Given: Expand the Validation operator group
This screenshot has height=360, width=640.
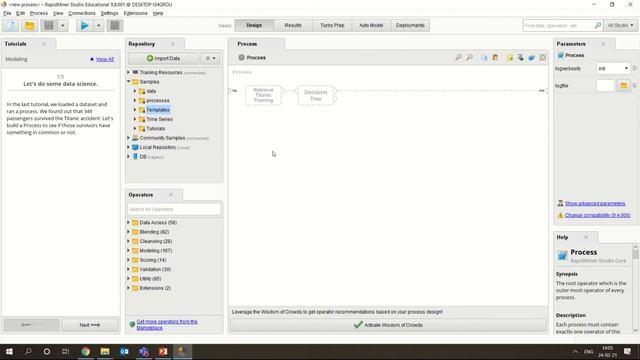Looking at the screenshot, I should pyautogui.click(x=129, y=269).
